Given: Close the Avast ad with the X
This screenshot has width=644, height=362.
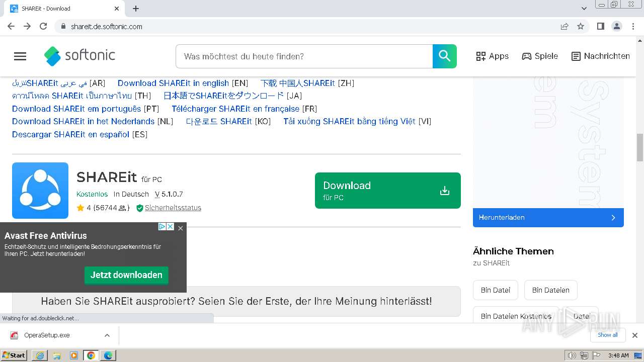Looking at the screenshot, I should tap(181, 228).
